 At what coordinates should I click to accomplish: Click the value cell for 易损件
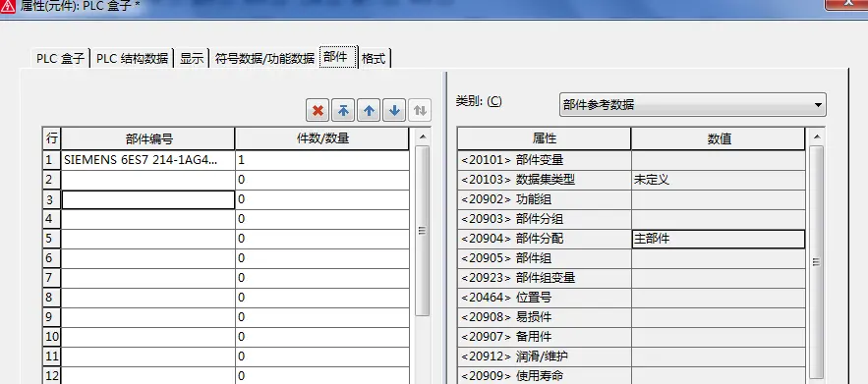tap(719, 317)
